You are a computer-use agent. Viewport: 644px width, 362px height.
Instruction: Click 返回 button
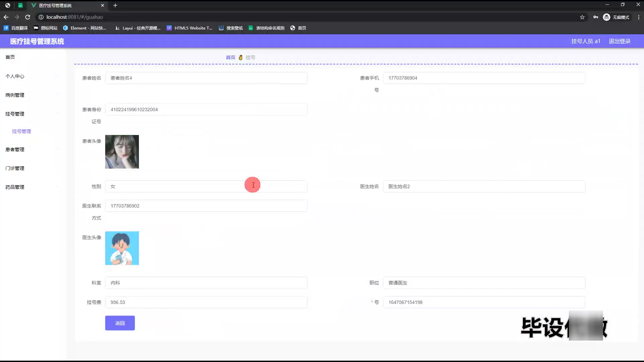(x=120, y=323)
